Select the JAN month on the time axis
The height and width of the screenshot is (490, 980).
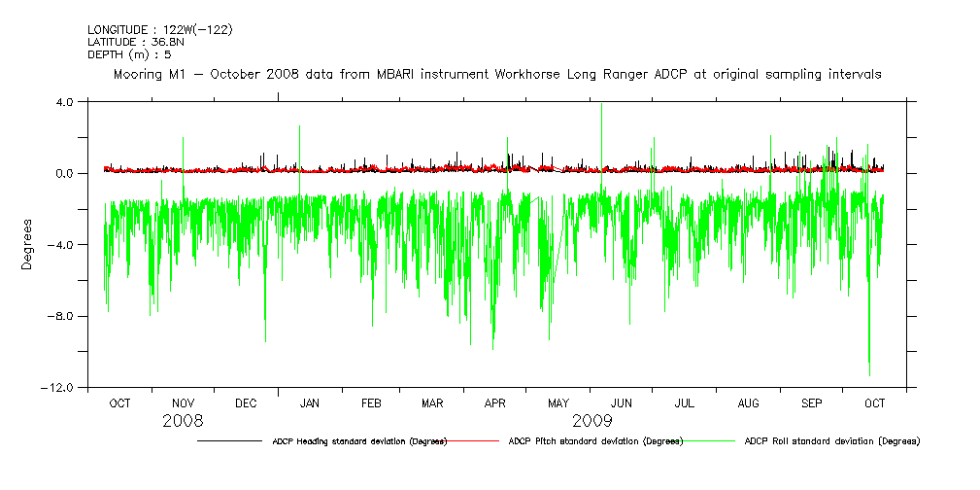309,402
